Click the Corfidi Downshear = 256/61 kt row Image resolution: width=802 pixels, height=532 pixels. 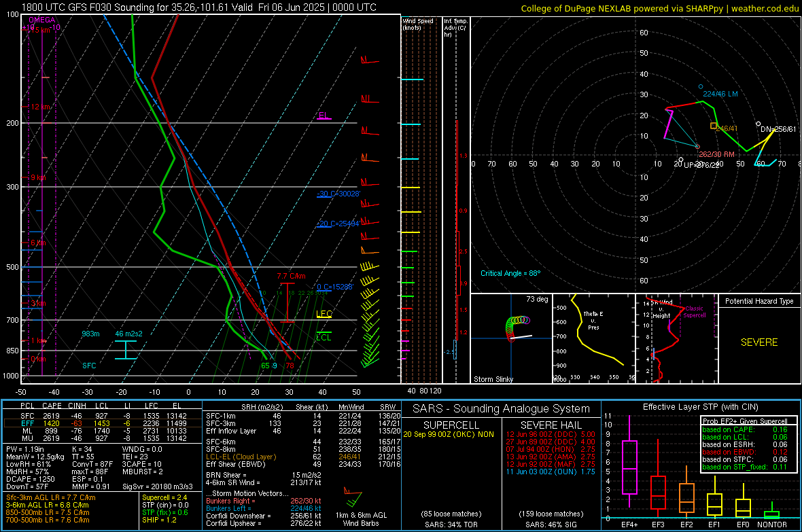(264, 516)
